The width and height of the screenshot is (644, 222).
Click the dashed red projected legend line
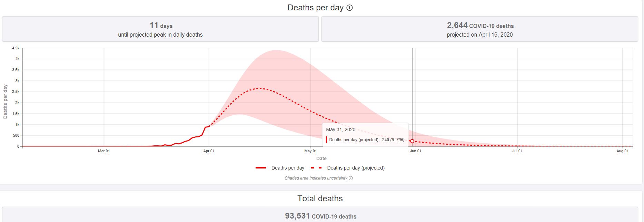click(x=316, y=168)
